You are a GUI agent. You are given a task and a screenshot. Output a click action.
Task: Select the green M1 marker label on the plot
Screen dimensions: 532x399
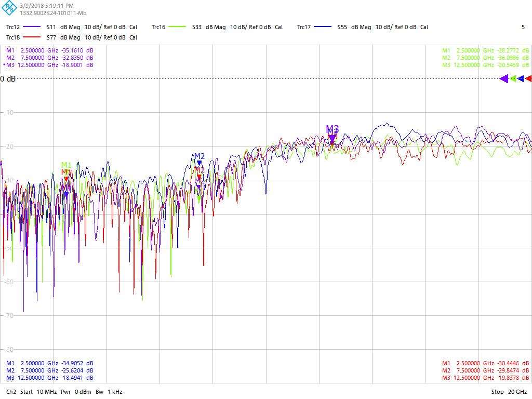(x=66, y=165)
